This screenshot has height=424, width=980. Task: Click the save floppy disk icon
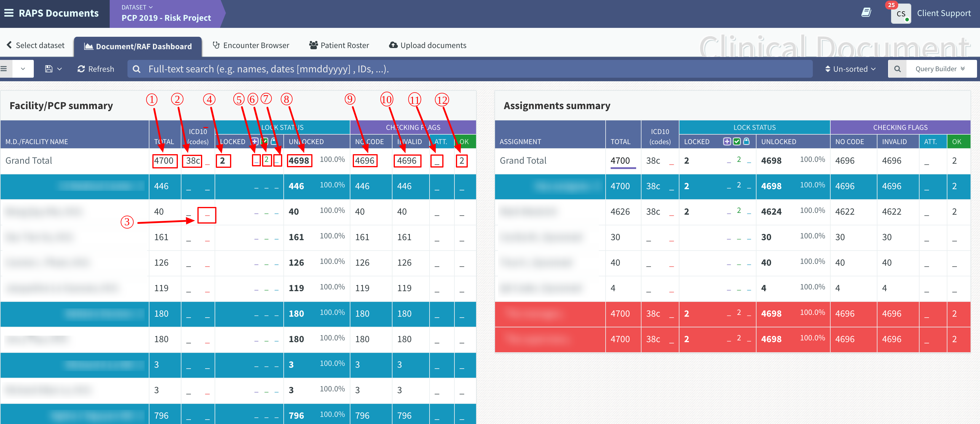coord(49,69)
